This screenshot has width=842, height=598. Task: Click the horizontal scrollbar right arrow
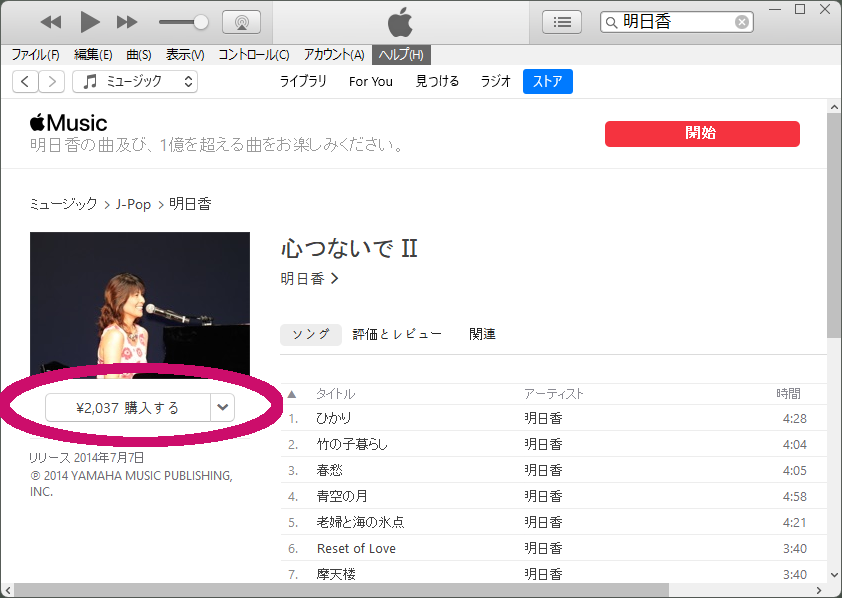(x=819, y=590)
